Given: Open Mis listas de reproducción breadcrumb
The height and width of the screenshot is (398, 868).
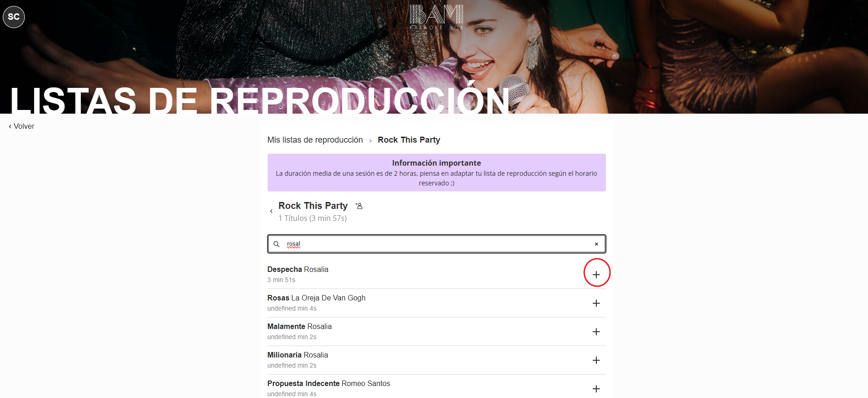Looking at the screenshot, I should (x=315, y=140).
